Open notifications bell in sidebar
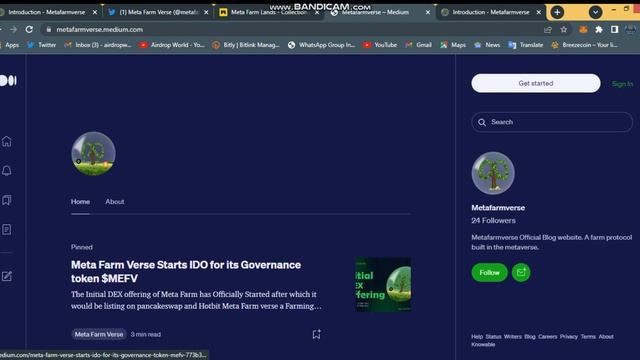 (x=7, y=171)
